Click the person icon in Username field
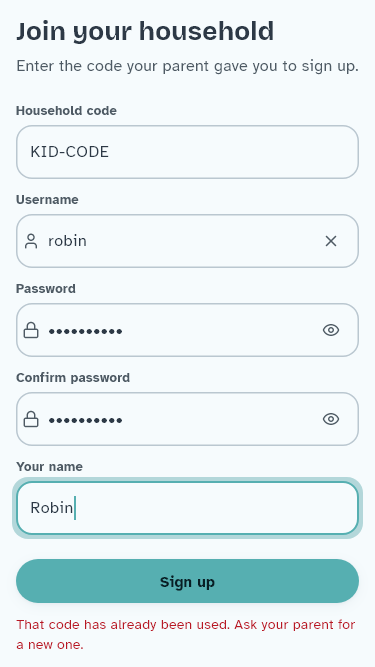 (31, 241)
